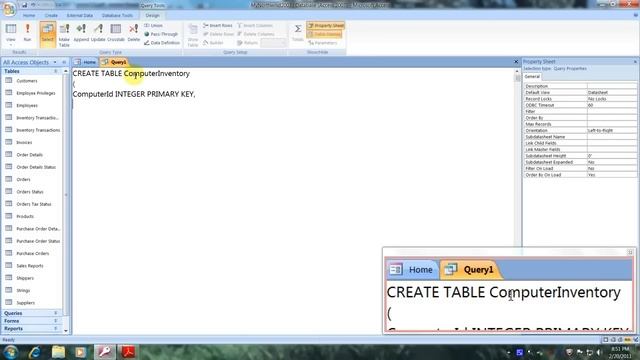Screen dimensions: 640x360
Task: Choose the Select query type
Action: pos(48,34)
